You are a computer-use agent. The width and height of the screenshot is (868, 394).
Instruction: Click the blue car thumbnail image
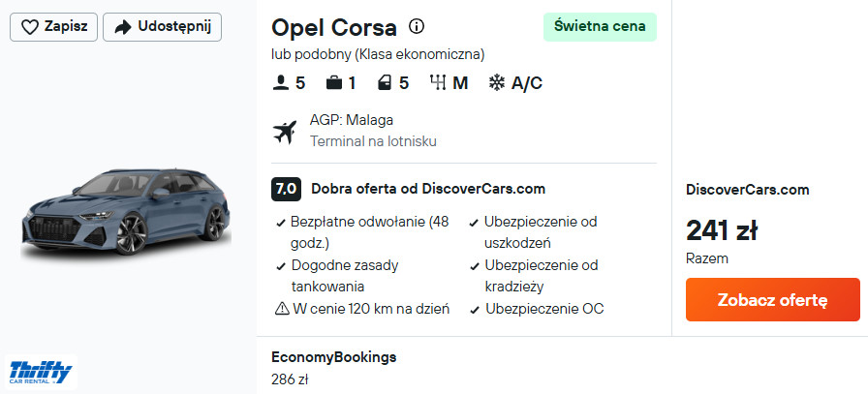click(x=126, y=215)
